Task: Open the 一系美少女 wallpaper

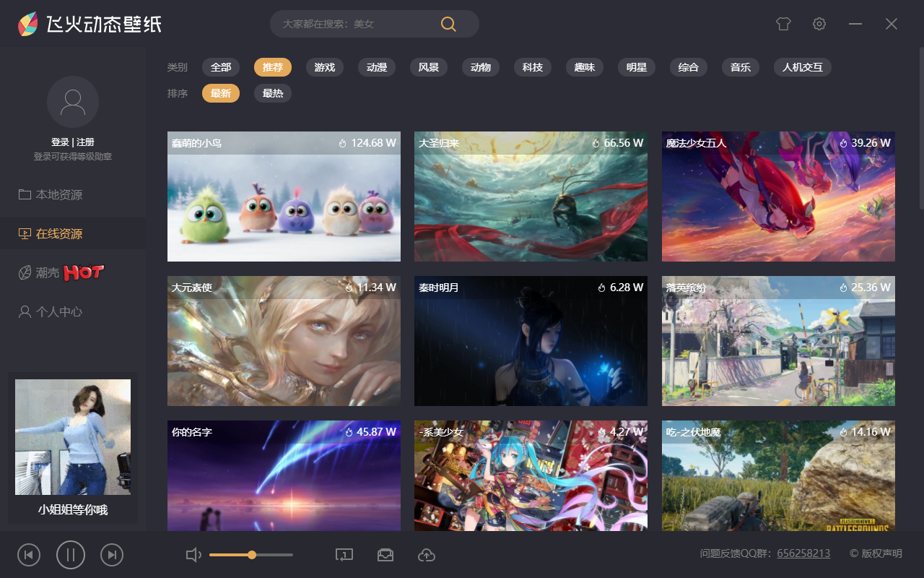Action: (531, 475)
